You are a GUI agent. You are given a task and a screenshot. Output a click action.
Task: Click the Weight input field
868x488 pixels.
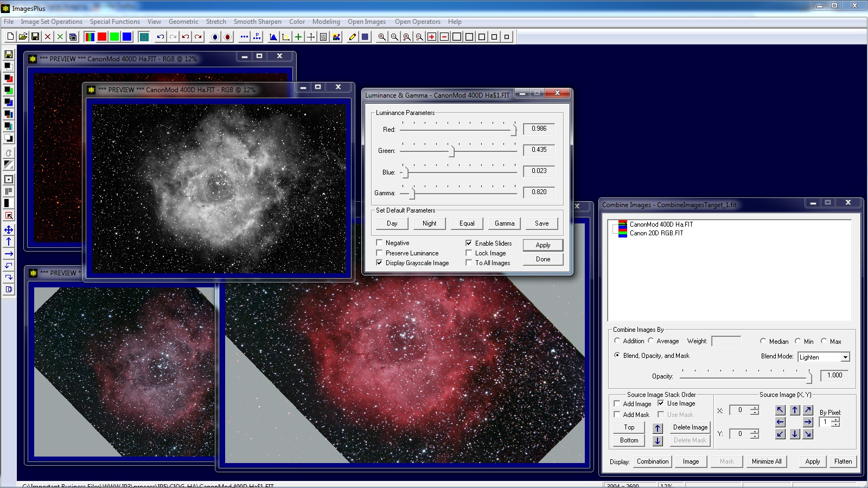coord(726,341)
